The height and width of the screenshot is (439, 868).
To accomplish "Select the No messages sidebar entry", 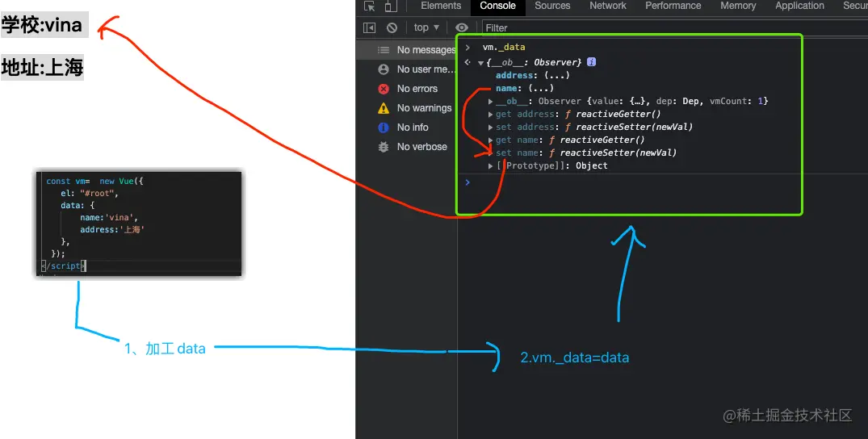I will [x=407, y=50].
